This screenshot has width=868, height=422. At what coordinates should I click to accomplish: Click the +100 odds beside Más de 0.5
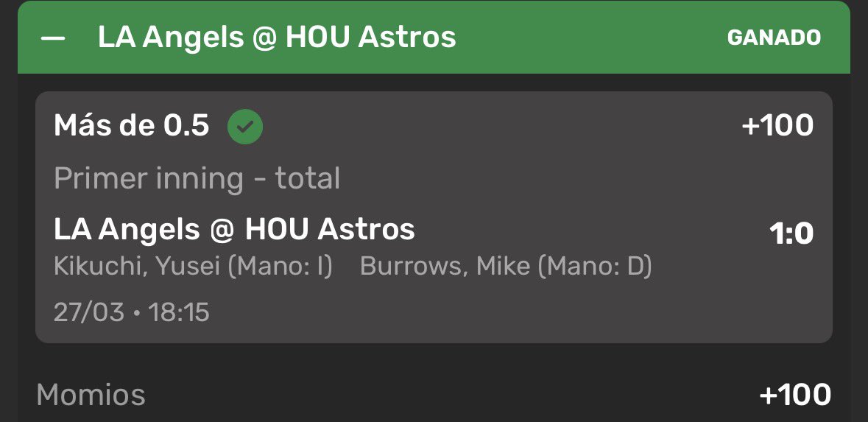click(x=777, y=127)
